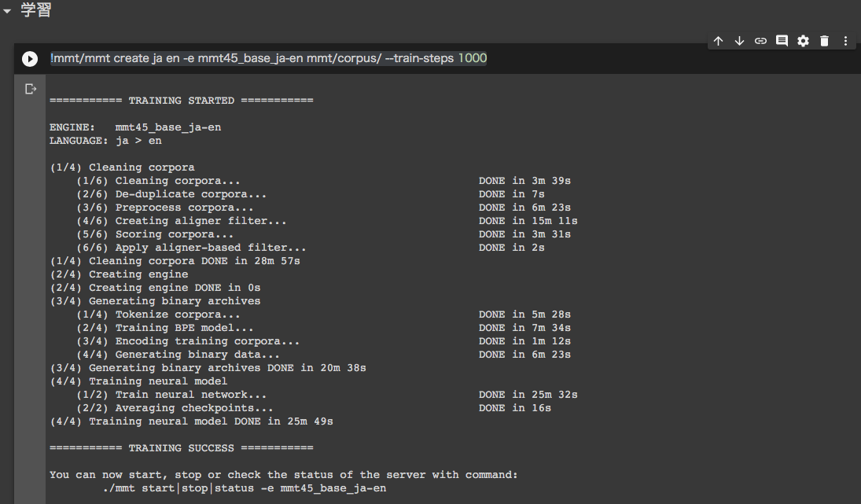This screenshot has height=504, width=861.
Task: Open the cell editor settings gear
Action: click(x=803, y=41)
